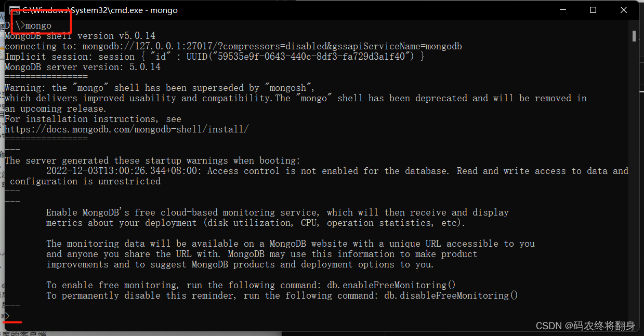
Task: Click the empty scrollbar track below thumb
Action: pos(634,182)
